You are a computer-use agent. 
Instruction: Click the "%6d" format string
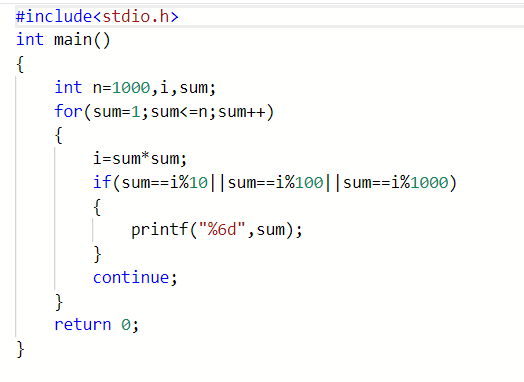(x=222, y=230)
